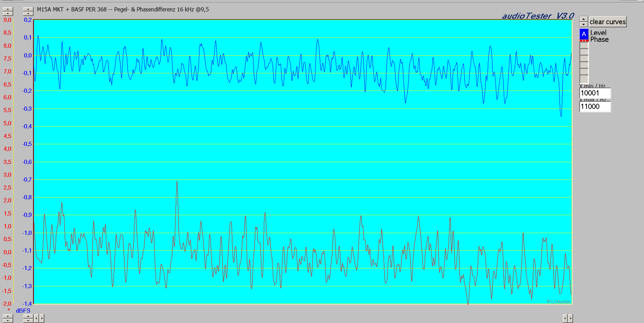Select the blue curve A button
This screenshot has height=323, width=644.
coord(584,34)
